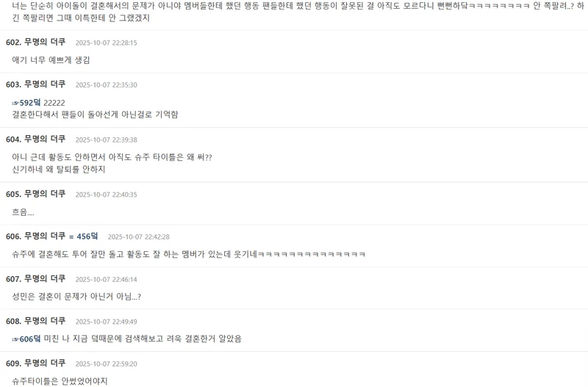
Task: Follow the '= 456덬' author link
Action: click(83, 236)
